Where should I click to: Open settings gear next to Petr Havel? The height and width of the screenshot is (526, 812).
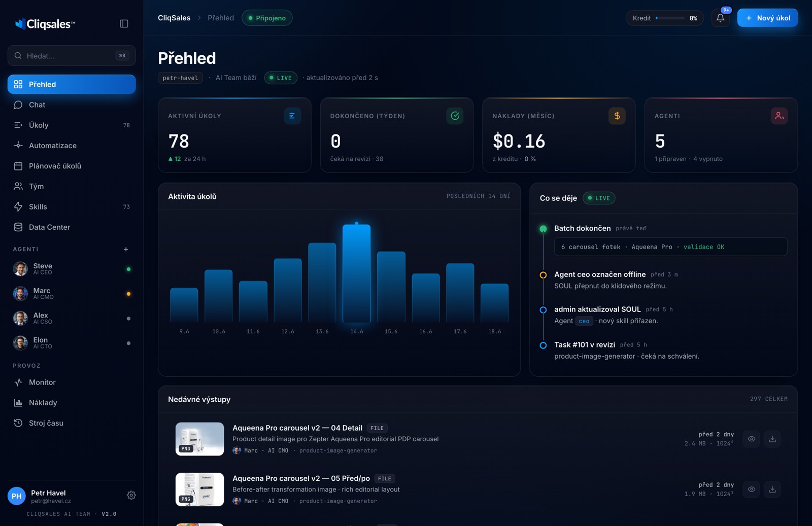(131, 495)
